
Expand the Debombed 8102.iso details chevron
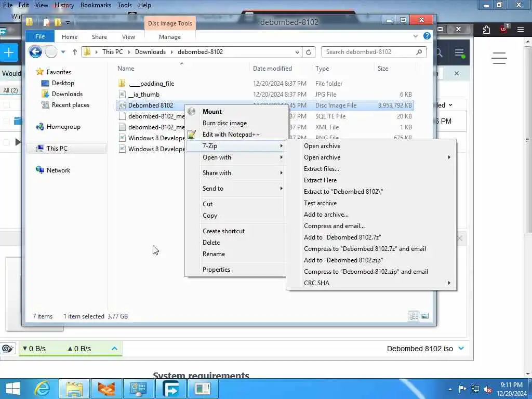[461, 349]
